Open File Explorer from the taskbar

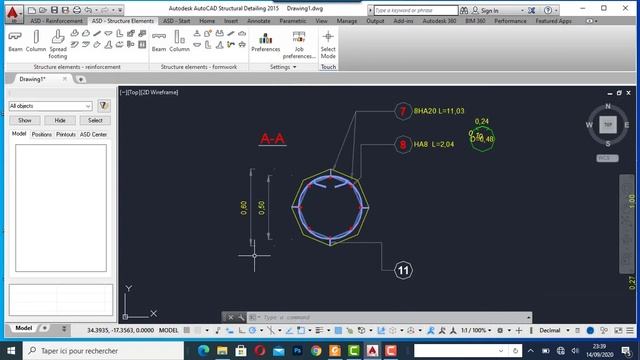[222, 351]
